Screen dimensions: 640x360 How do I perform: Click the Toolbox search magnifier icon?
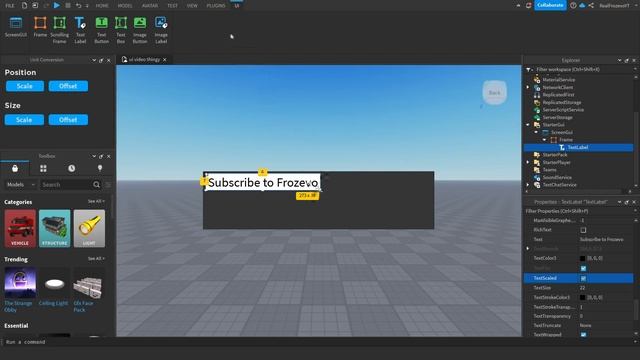coord(96,185)
